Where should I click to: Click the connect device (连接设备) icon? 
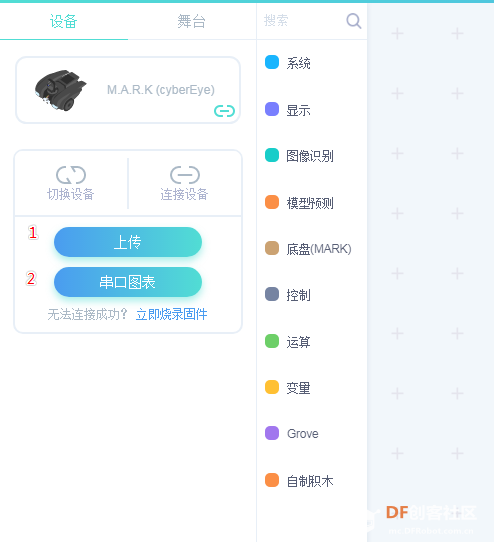[x=185, y=175]
